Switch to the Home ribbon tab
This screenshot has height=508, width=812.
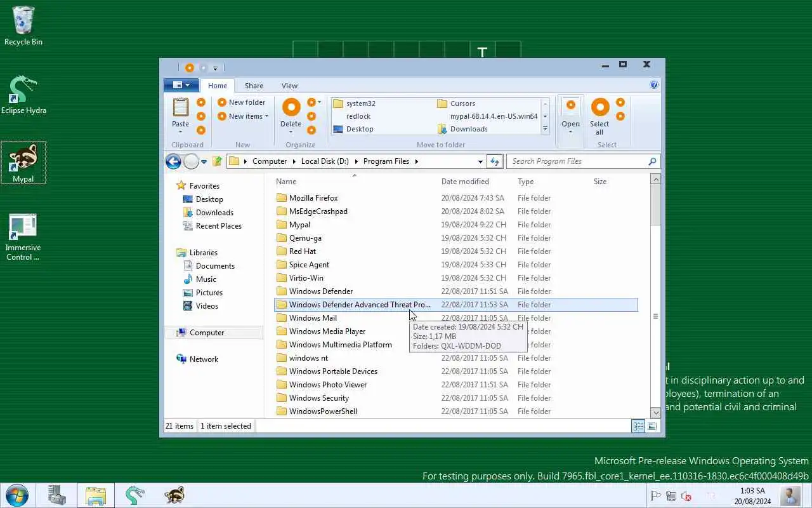[x=218, y=86]
